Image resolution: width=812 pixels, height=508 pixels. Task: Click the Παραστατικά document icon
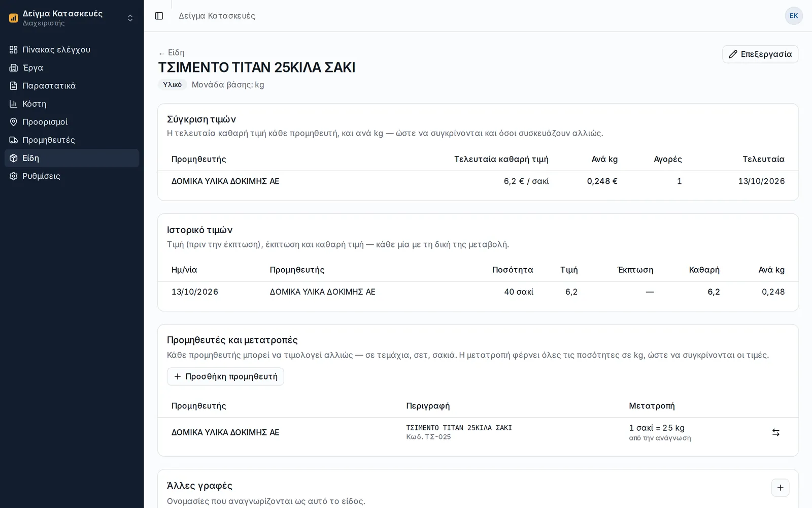pos(14,86)
